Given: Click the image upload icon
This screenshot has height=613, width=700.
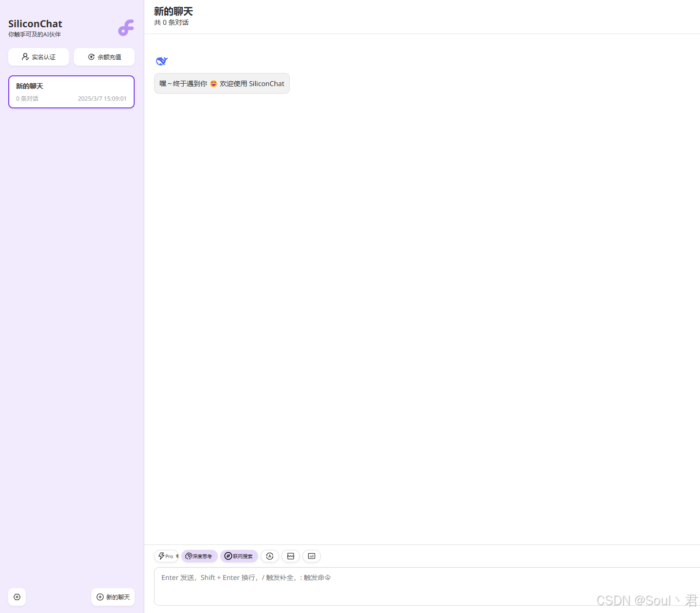Looking at the screenshot, I should [x=291, y=556].
